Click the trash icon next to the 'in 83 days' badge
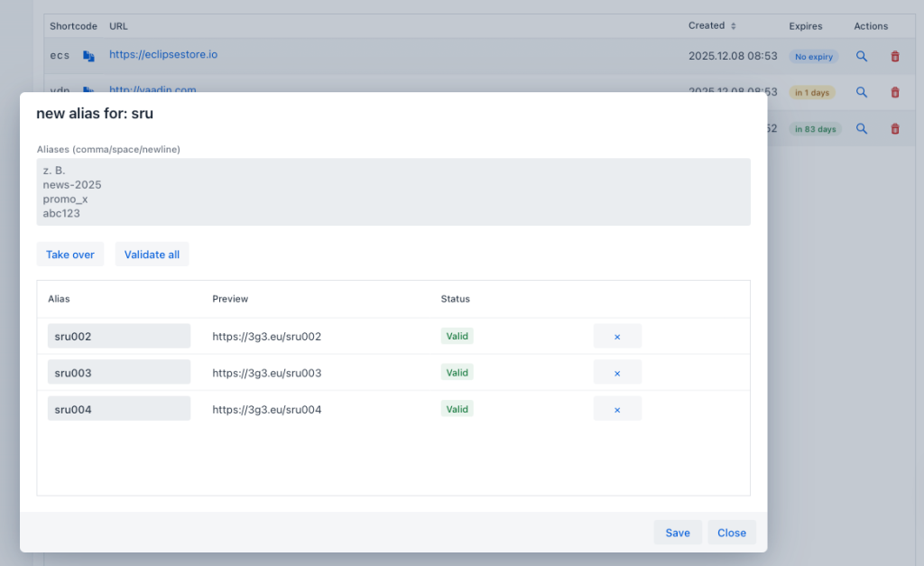 point(894,128)
